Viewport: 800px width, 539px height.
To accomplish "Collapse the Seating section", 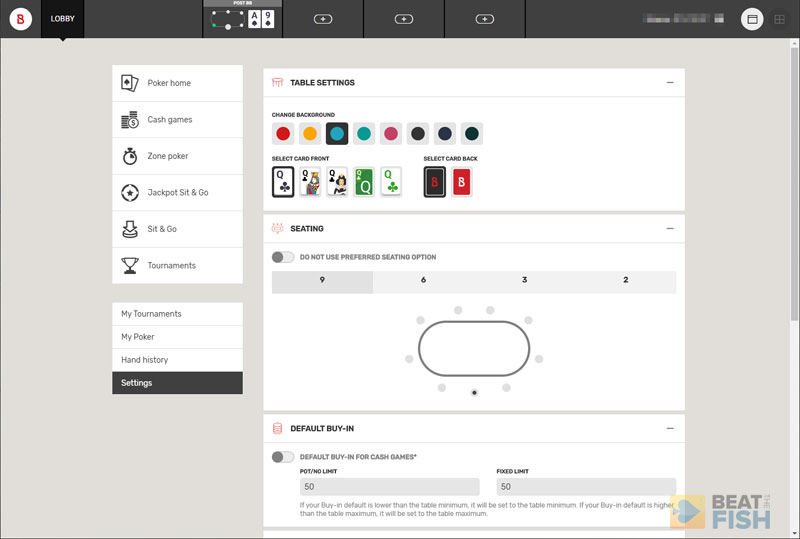I will [668, 229].
